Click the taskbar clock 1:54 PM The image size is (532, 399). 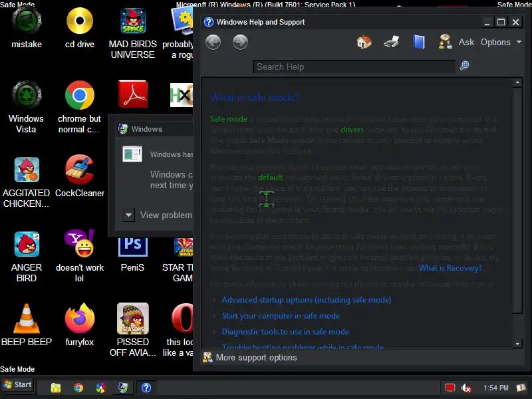[x=495, y=388]
